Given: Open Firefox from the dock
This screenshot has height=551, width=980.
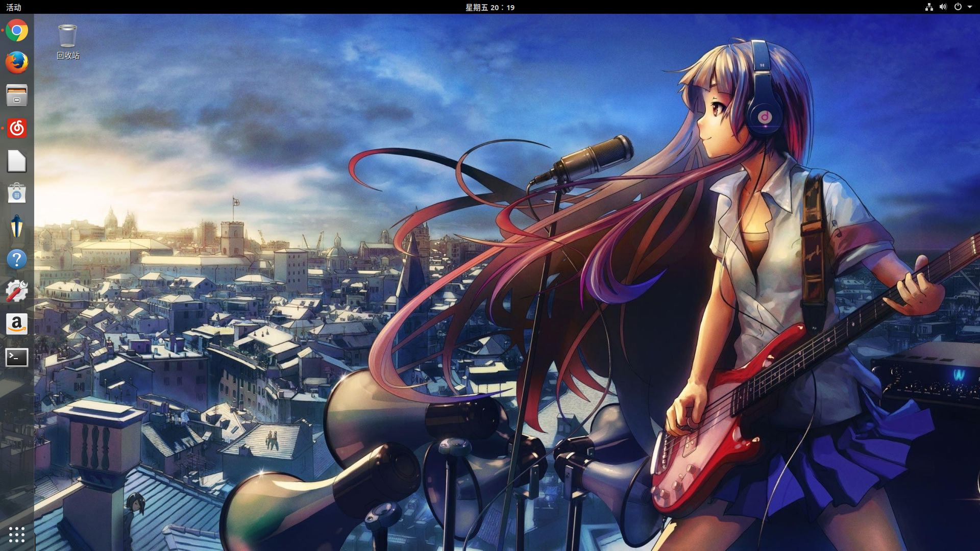Looking at the screenshot, I should coord(17,63).
